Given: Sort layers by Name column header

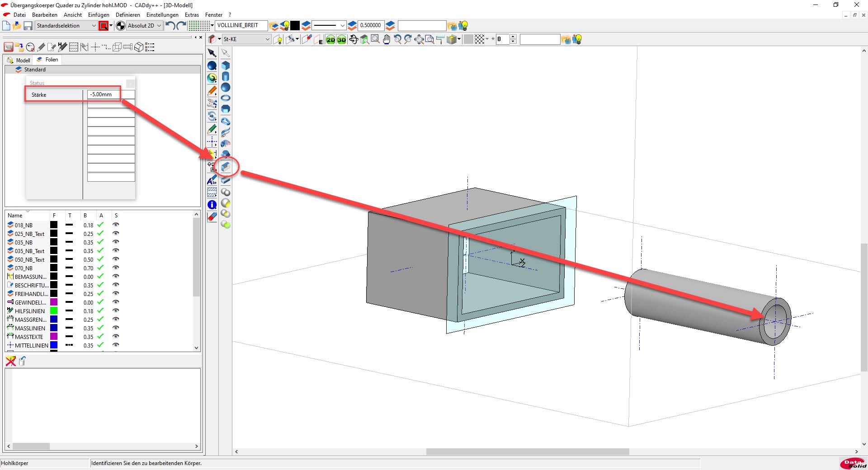Looking at the screenshot, I should [x=15, y=216].
